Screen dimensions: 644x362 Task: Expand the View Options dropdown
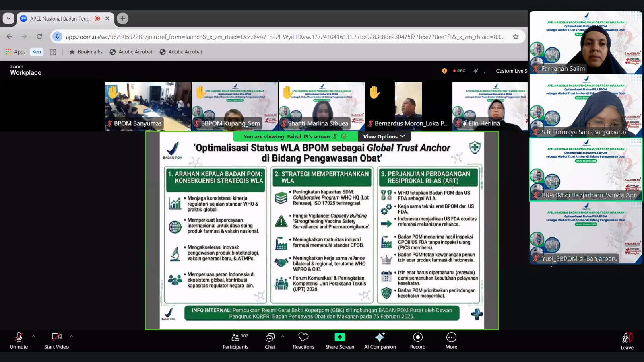(x=384, y=136)
